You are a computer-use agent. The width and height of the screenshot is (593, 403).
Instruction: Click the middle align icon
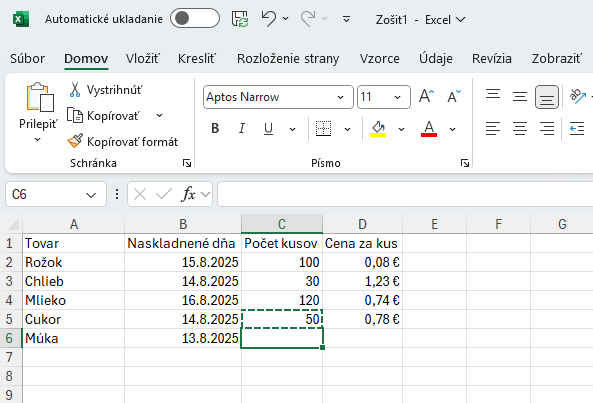pos(520,97)
